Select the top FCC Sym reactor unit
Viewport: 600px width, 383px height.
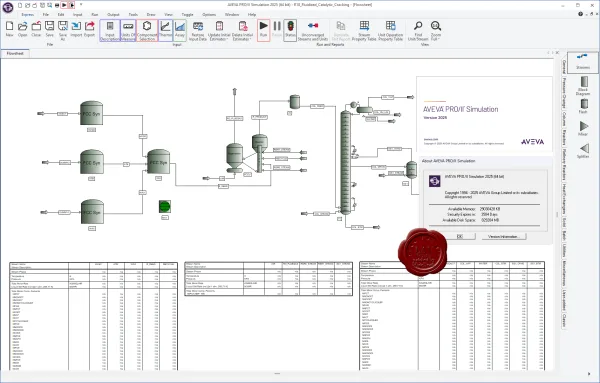point(91,113)
